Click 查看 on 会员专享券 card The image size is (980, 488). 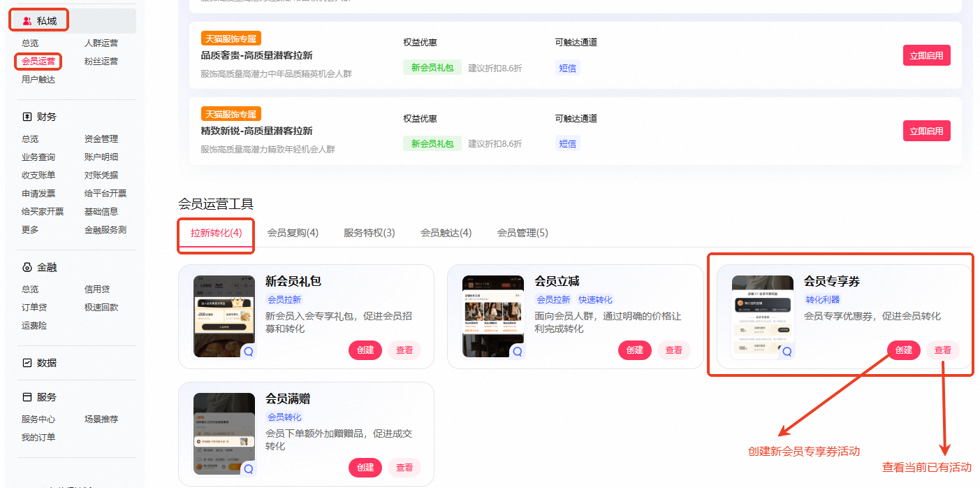click(943, 350)
